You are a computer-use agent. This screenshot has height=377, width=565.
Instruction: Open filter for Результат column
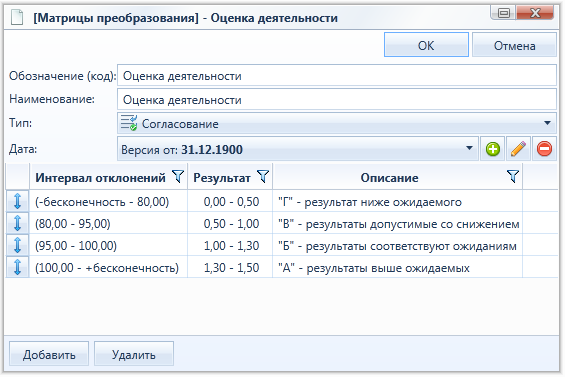click(x=263, y=177)
